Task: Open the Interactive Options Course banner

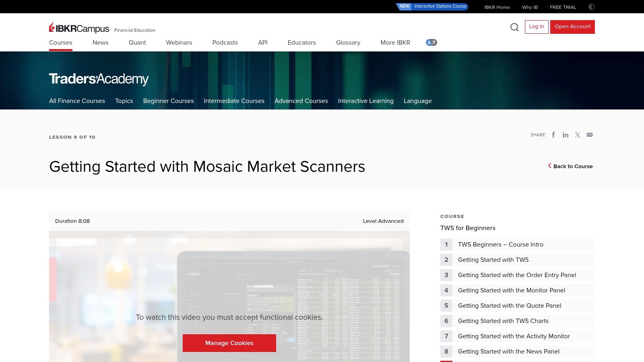Action: coord(432,6)
